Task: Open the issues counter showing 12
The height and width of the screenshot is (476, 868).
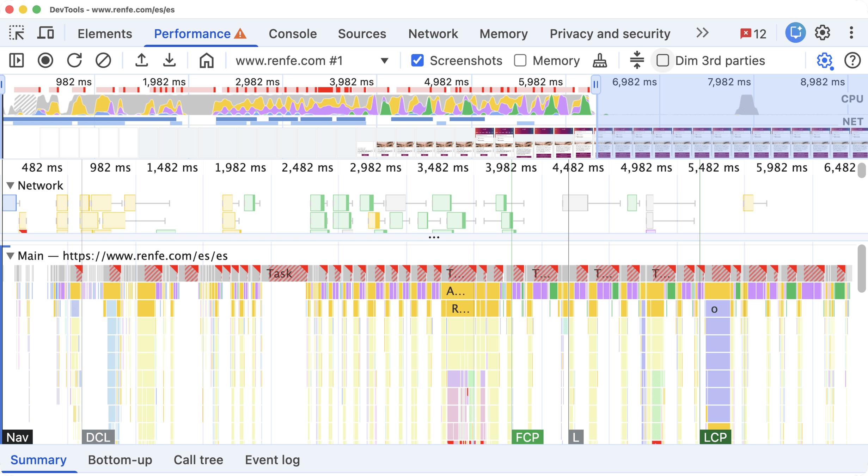Action: [x=753, y=33]
